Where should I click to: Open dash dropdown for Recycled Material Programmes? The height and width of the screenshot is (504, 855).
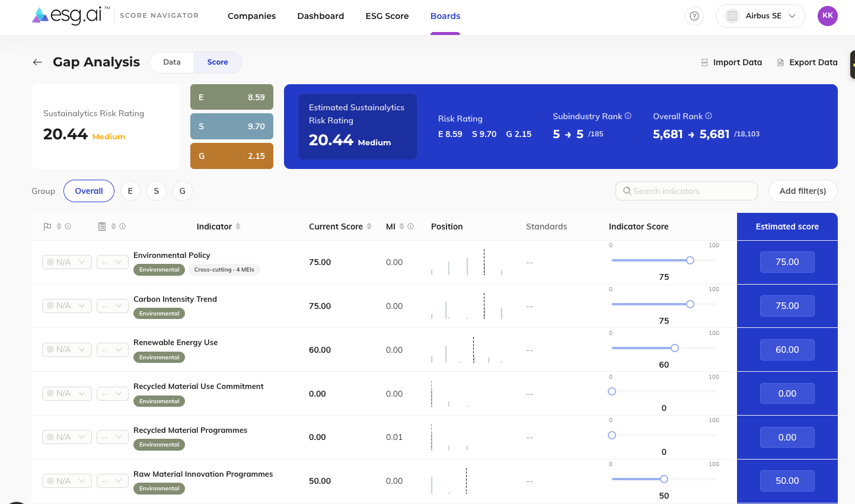tap(113, 437)
